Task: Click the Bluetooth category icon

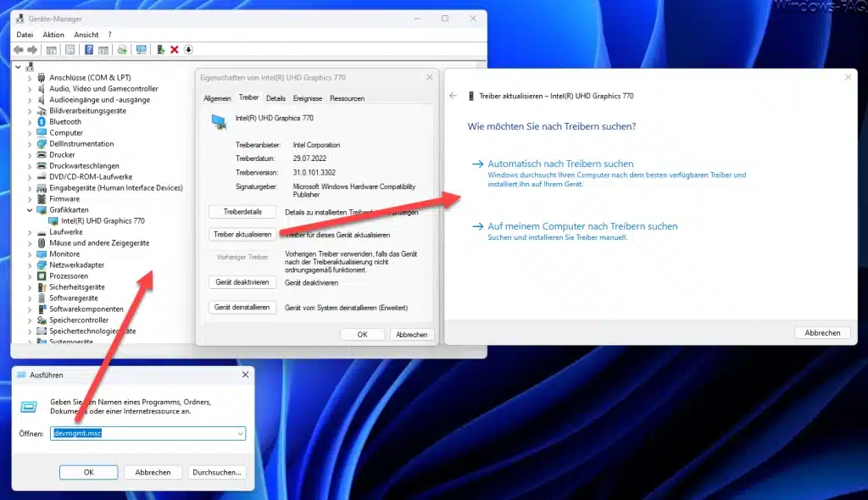Action: (x=42, y=122)
